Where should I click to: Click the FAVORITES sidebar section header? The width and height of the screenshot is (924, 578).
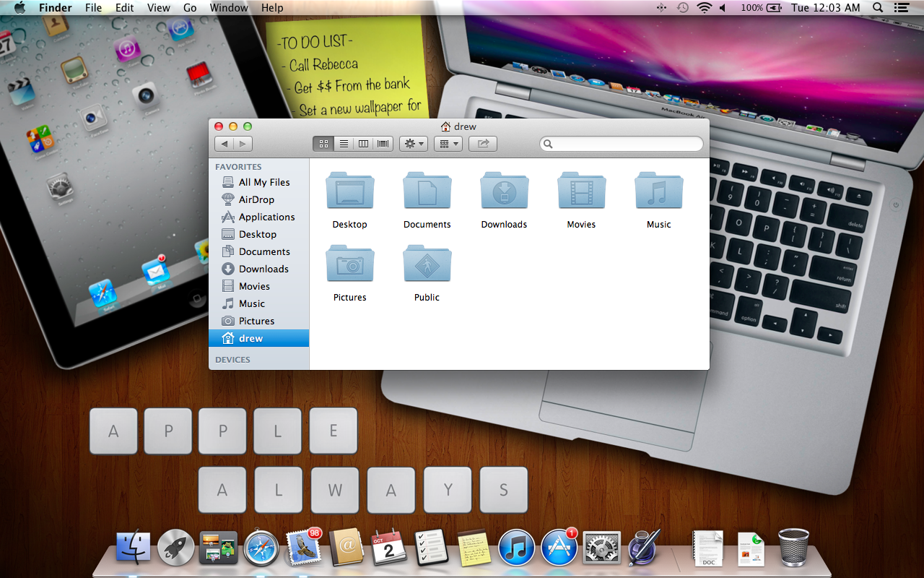coord(238,166)
